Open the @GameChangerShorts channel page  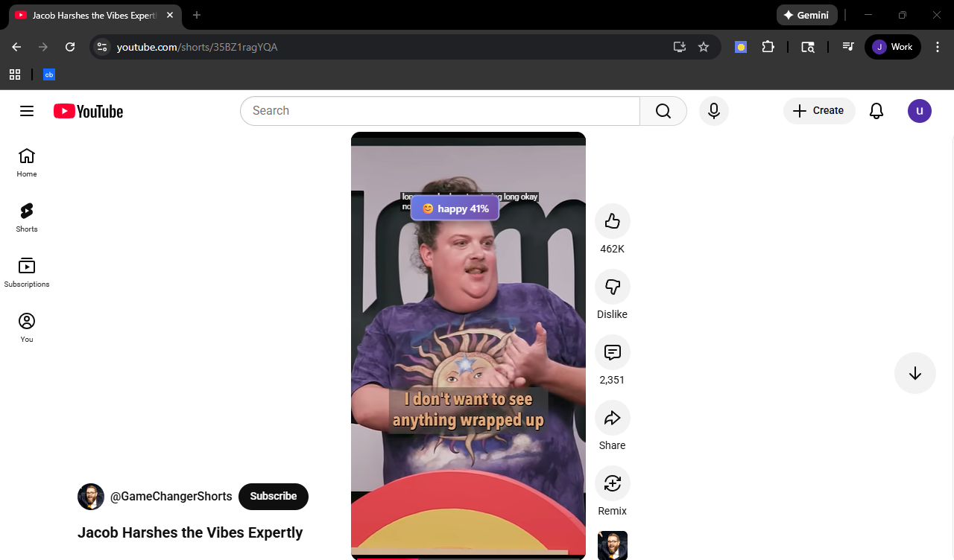(171, 496)
